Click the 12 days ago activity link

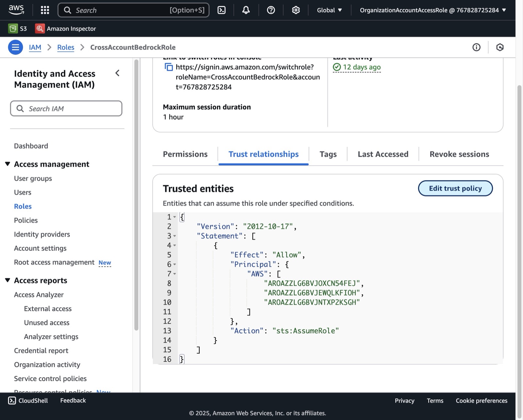coord(357,67)
